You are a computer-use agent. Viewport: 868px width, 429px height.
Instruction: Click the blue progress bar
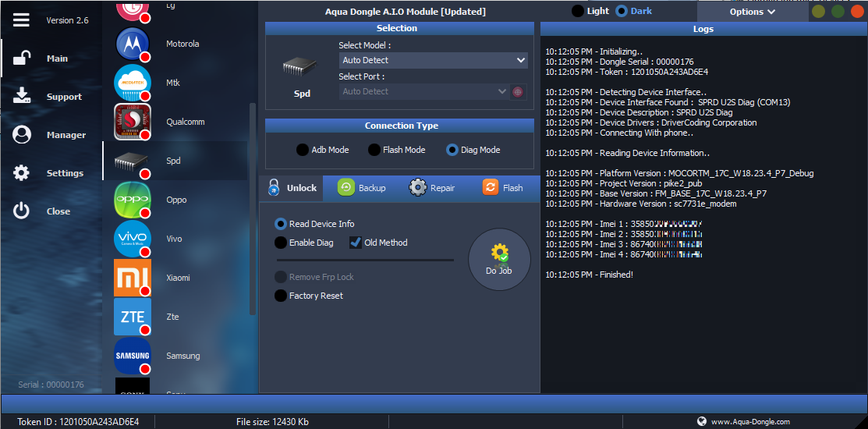click(434, 403)
